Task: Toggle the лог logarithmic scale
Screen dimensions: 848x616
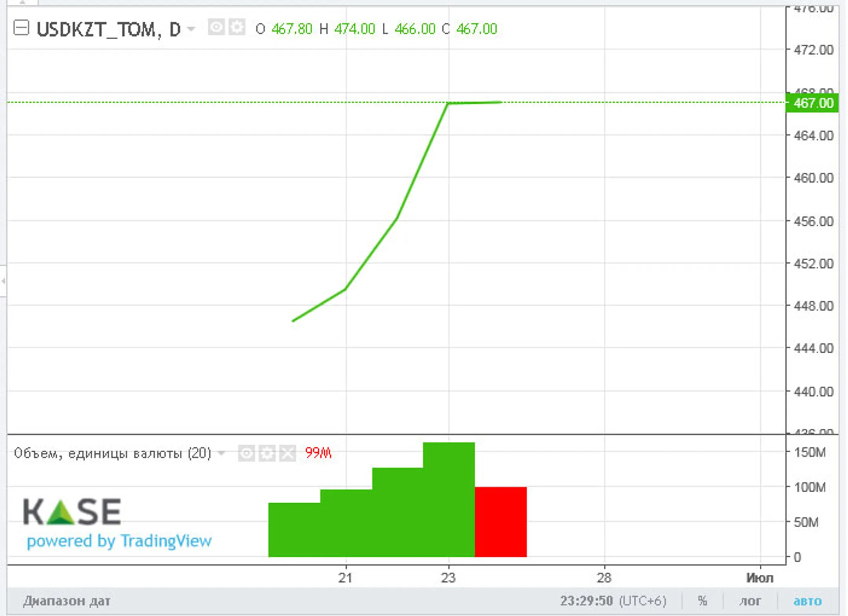Action: click(x=750, y=601)
